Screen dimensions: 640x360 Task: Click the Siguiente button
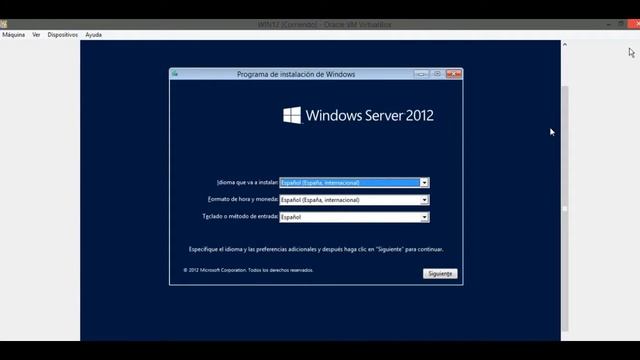[440, 273]
